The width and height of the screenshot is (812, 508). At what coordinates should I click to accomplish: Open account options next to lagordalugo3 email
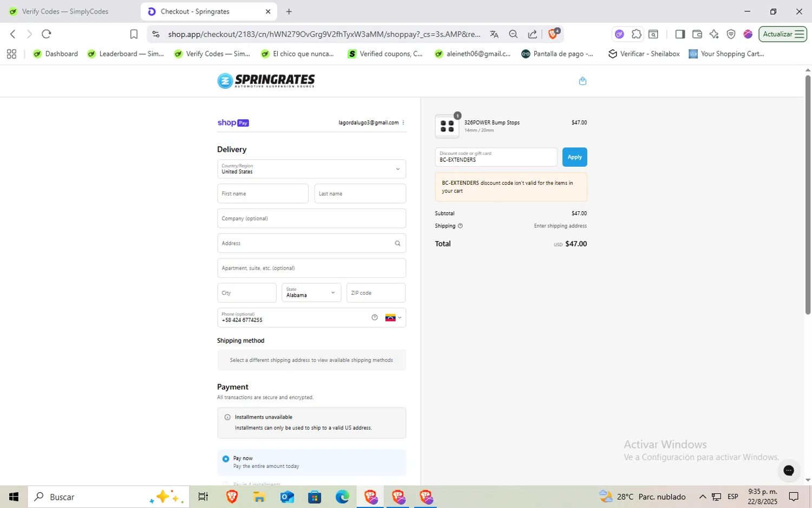pos(403,123)
